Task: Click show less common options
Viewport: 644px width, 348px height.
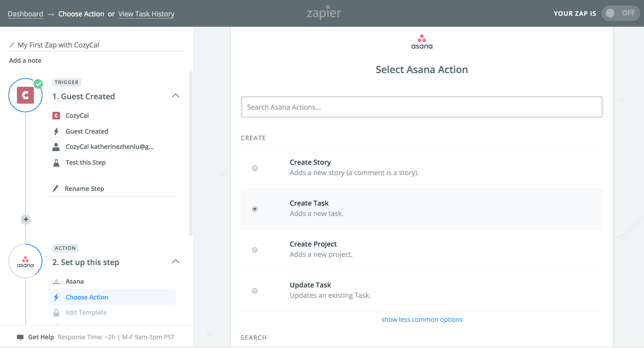Action: coord(422,319)
